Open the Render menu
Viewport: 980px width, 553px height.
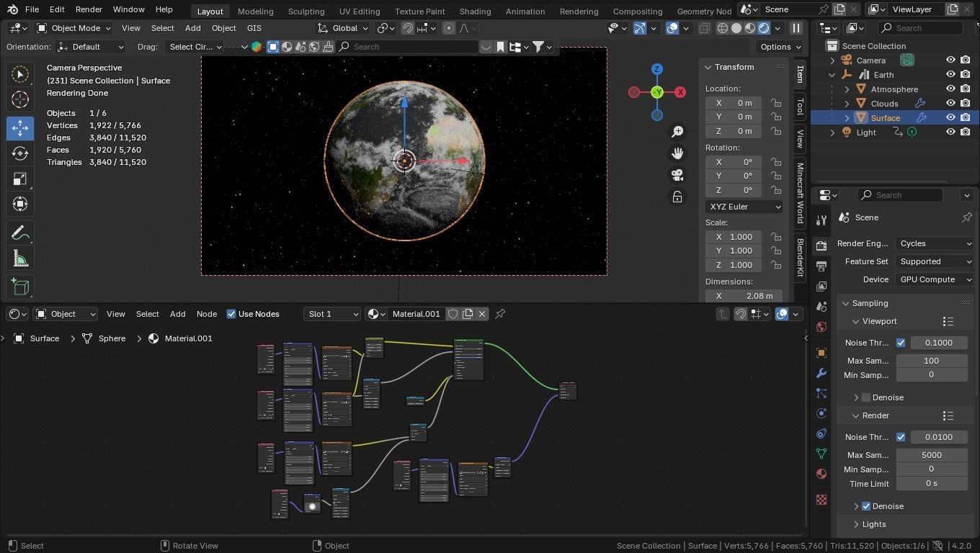(x=89, y=9)
